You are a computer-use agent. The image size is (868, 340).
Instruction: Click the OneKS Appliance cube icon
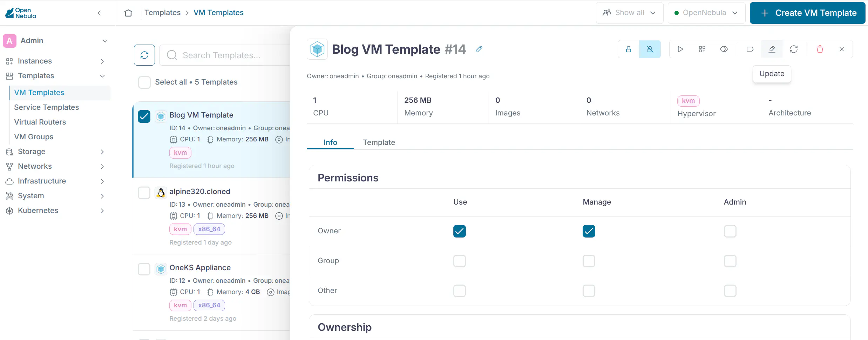pos(161,269)
